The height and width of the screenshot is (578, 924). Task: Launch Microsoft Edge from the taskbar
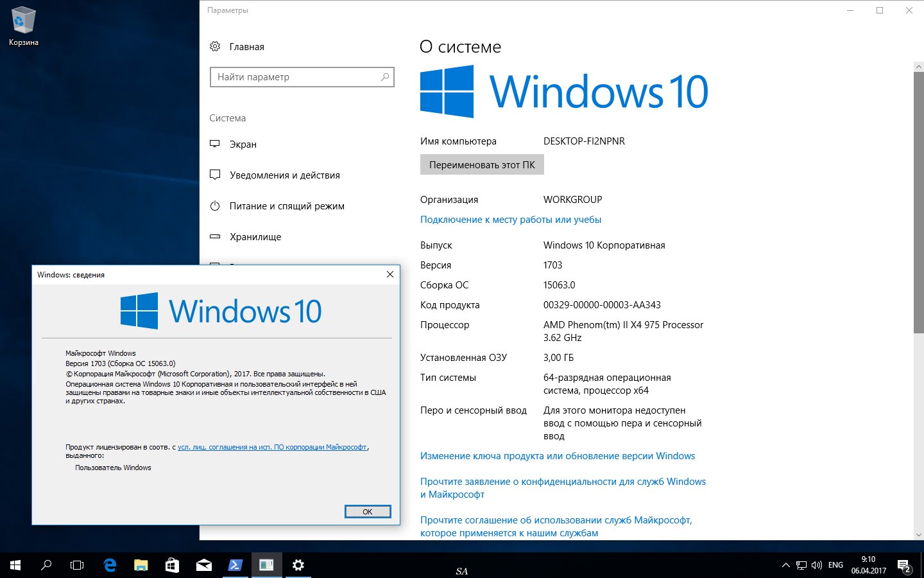110,565
